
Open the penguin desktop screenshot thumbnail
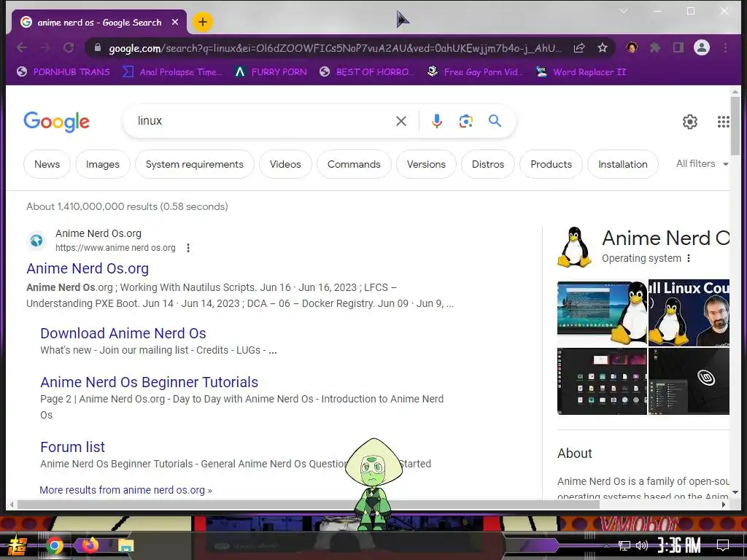pyautogui.click(x=602, y=313)
